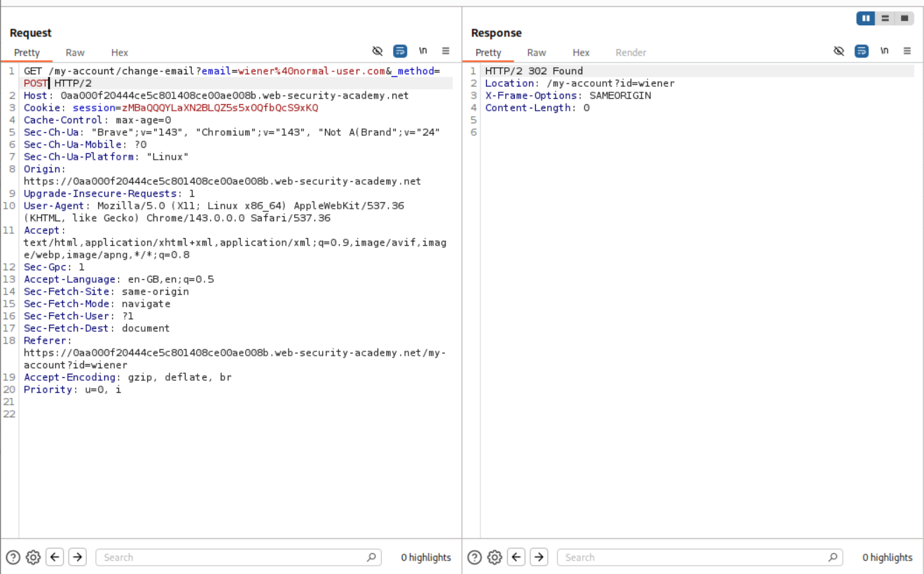This screenshot has width=924, height=574.
Task: Open Request search settings gear
Action: coord(33,557)
